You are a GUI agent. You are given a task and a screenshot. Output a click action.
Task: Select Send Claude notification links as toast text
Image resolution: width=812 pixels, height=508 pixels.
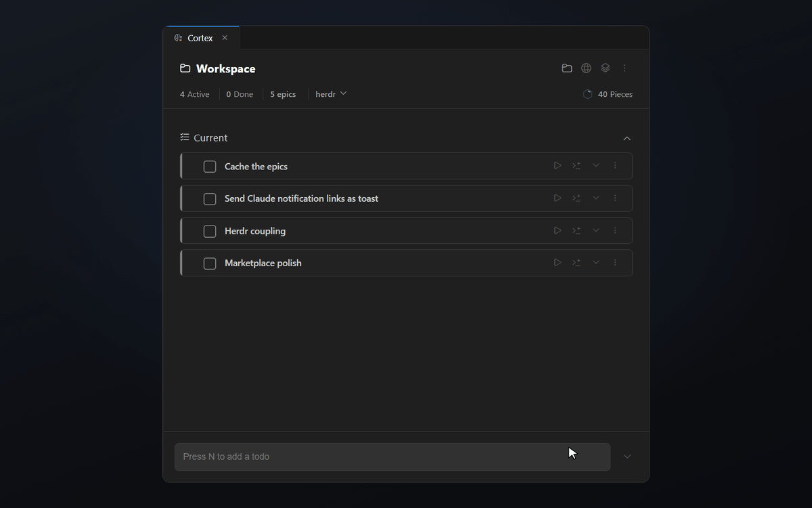301,198
